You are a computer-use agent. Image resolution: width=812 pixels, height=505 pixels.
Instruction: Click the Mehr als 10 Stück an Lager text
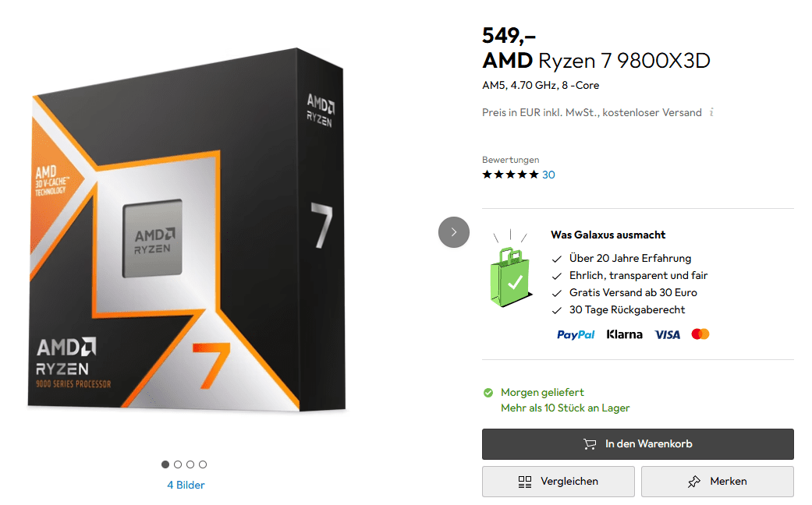pos(565,408)
